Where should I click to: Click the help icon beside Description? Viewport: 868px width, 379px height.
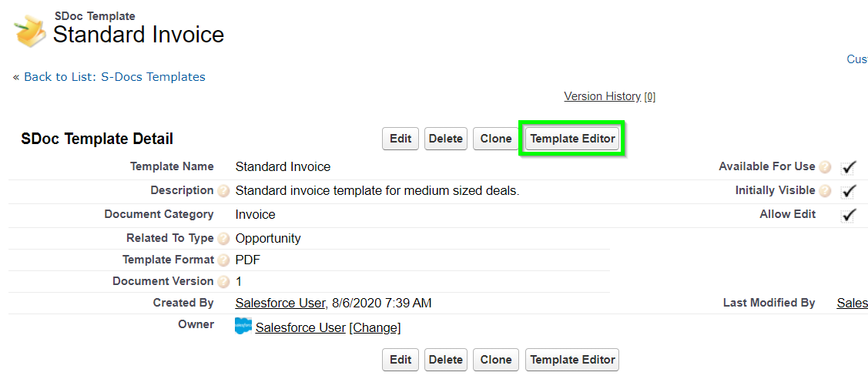coord(223,192)
